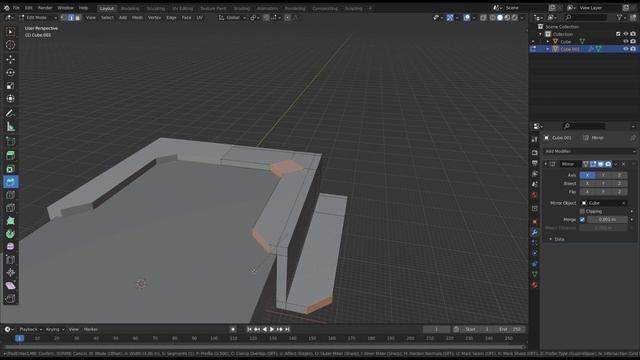This screenshot has width=640, height=360.
Task: Select the Rotate tool in left toolbar
Action: 11,73
